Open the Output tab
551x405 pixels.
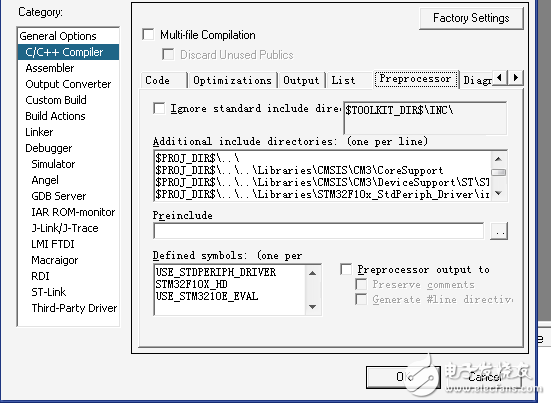pos(301,80)
